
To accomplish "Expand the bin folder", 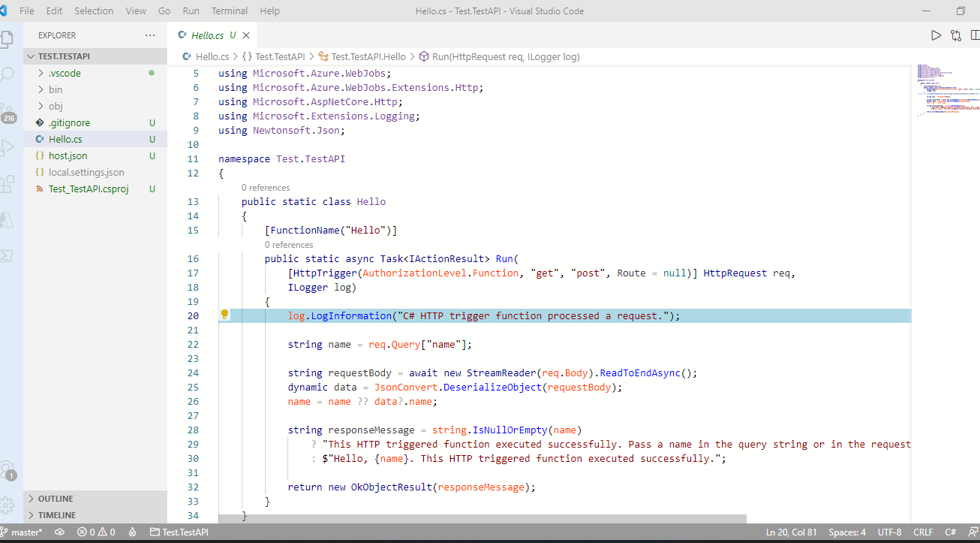I will tap(95, 89).
